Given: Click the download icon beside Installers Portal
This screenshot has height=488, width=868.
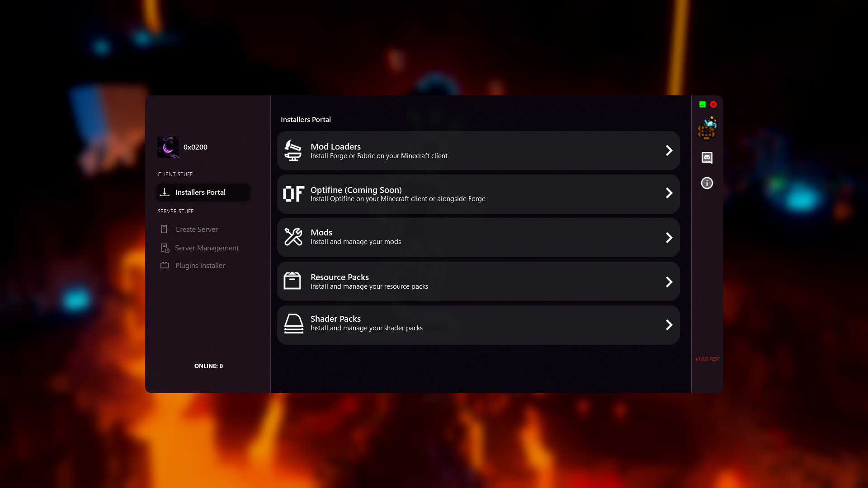Looking at the screenshot, I should pyautogui.click(x=165, y=192).
